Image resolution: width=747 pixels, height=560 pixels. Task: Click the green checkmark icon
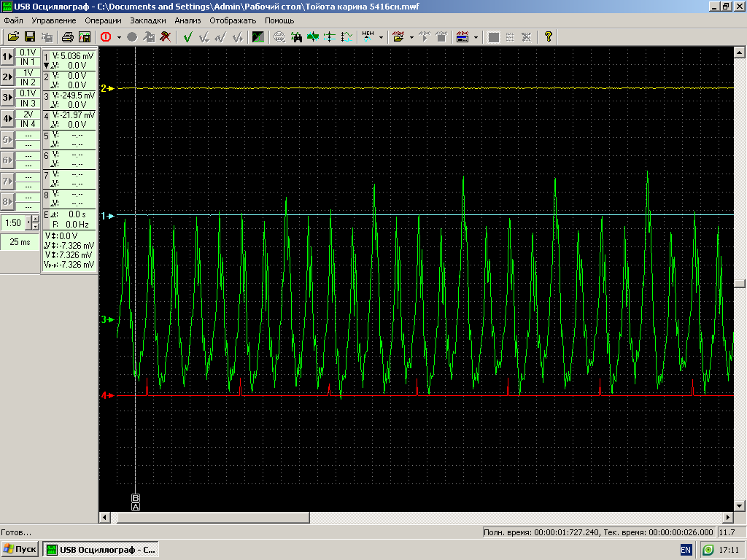point(187,36)
